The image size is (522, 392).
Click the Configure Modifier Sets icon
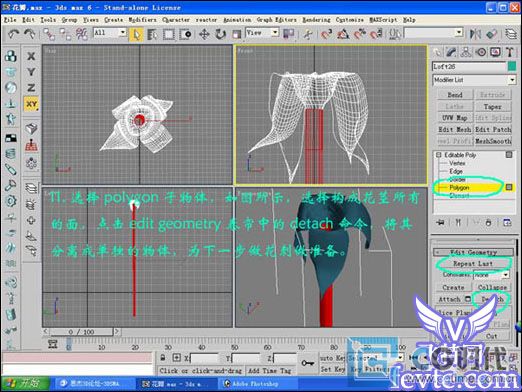(x=507, y=223)
